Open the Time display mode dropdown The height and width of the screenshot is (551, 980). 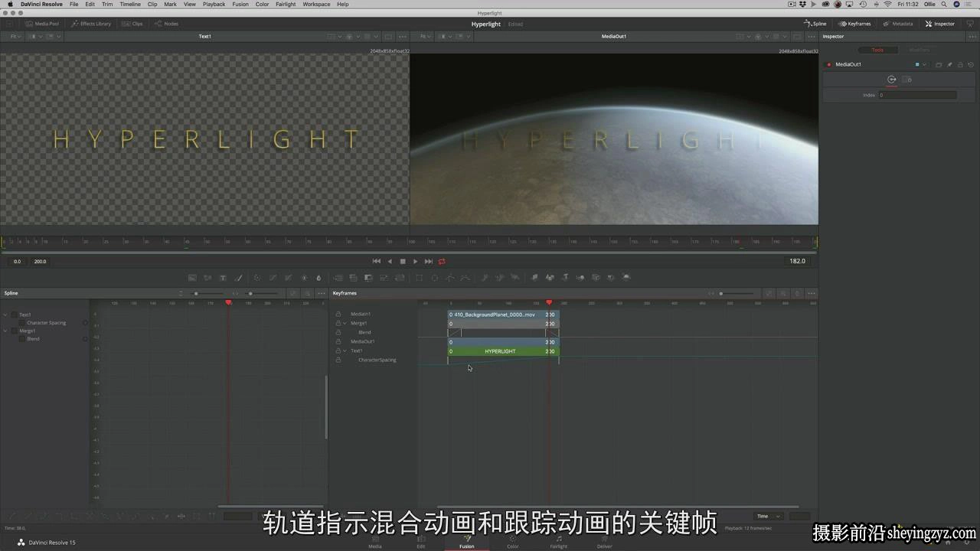coord(768,516)
